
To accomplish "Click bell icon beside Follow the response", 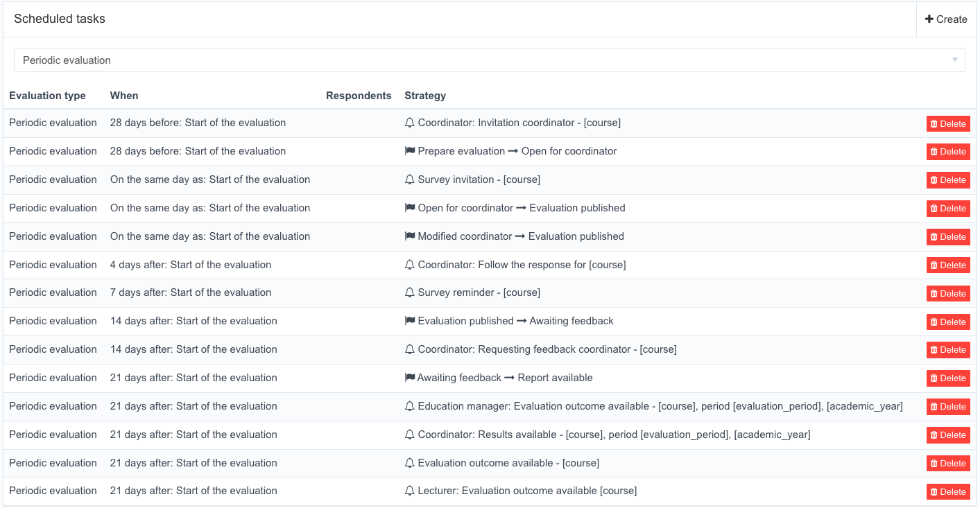I will (409, 265).
